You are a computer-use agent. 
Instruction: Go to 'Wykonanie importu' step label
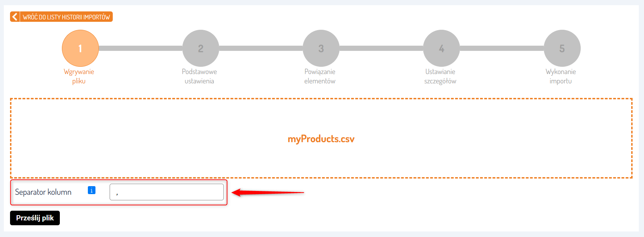[x=561, y=76]
